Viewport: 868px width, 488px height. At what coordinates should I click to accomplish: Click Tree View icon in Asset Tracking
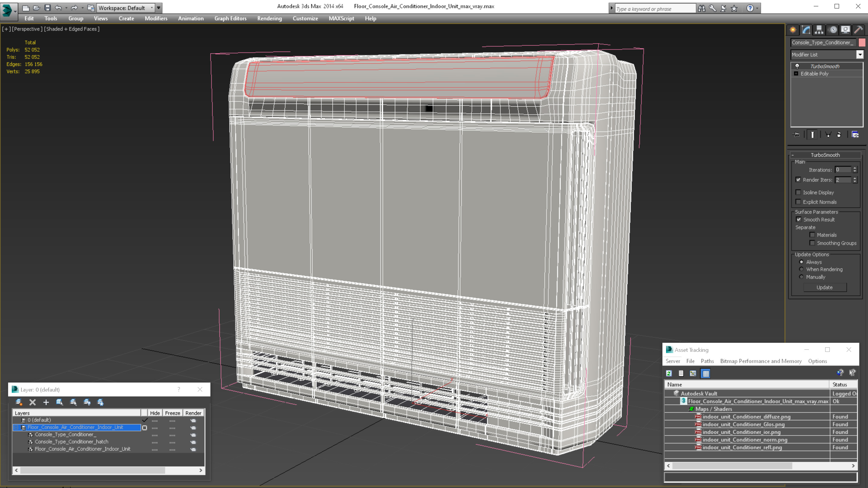point(693,374)
